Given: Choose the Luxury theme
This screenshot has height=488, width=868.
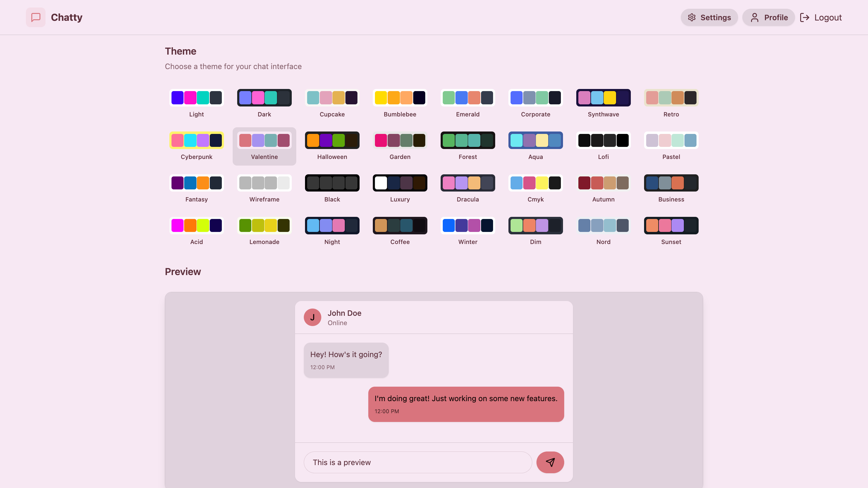Looking at the screenshot, I should pos(400,189).
